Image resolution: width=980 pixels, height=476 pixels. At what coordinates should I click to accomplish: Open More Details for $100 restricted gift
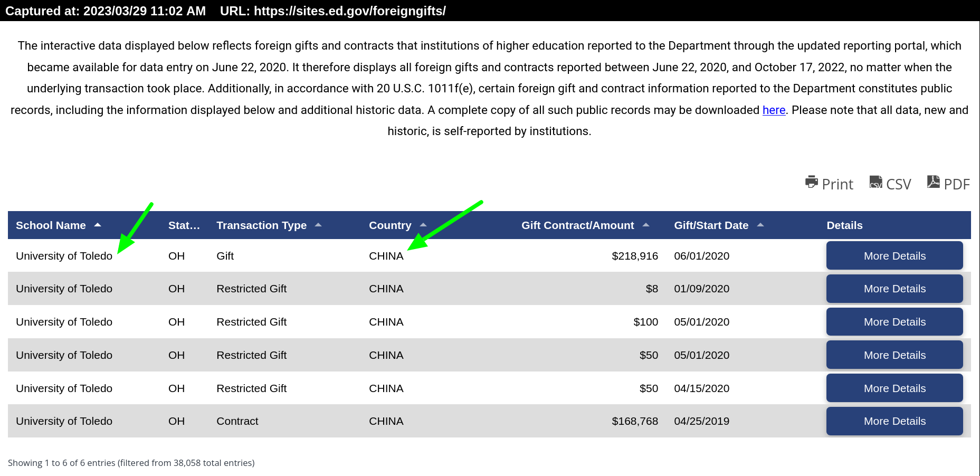point(895,322)
